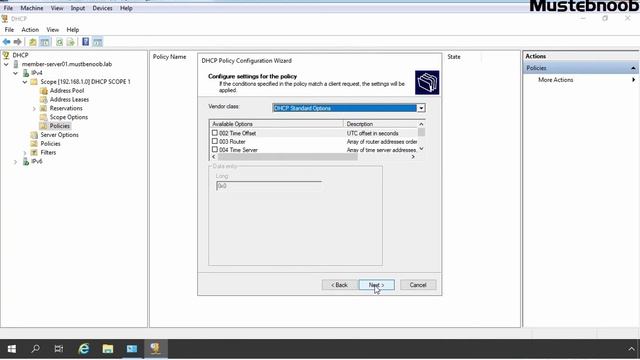Viewport: 640px width, 360px height.
Task: Collapse the Policies section in Actions pane
Action: click(x=633, y=68)
